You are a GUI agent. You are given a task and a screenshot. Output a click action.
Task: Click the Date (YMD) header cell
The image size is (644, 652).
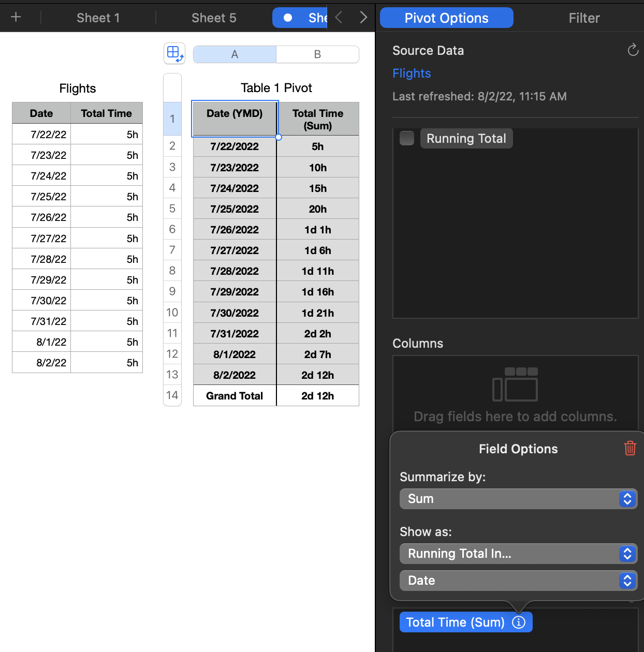(x=235, y=118)
